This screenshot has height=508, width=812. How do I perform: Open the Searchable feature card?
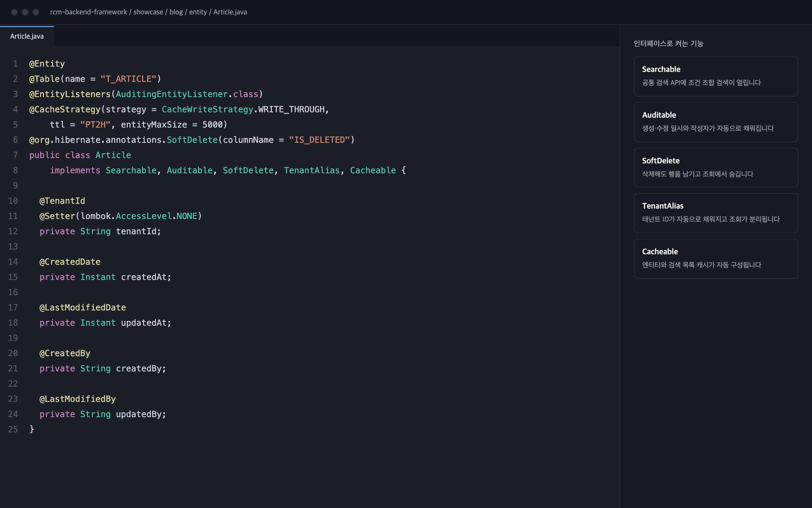pos(716,76)
